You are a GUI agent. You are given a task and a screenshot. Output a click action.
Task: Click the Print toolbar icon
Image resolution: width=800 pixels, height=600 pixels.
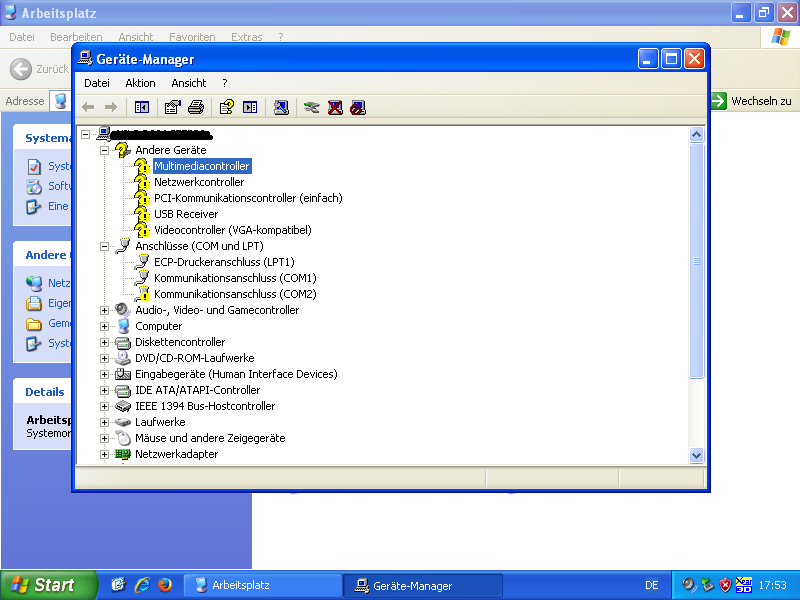[196, 107]
